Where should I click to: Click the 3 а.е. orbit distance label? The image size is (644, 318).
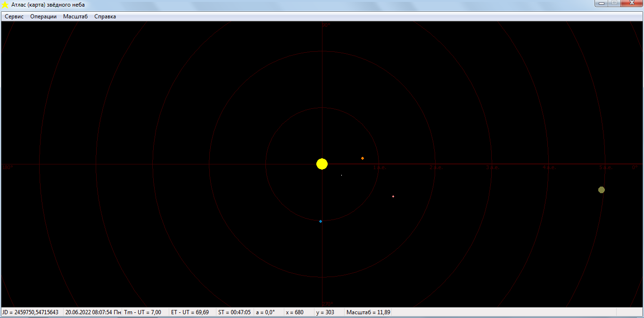[492, 167]
